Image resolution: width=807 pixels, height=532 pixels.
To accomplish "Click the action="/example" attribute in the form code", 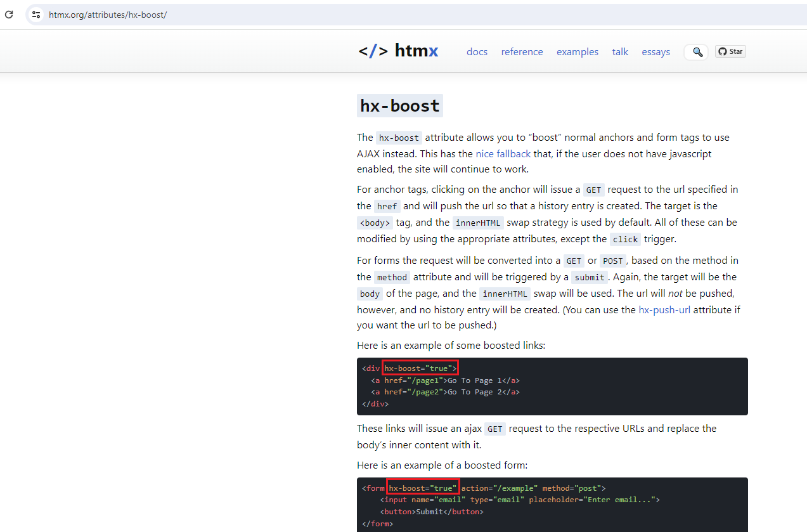I will [500, 488].
